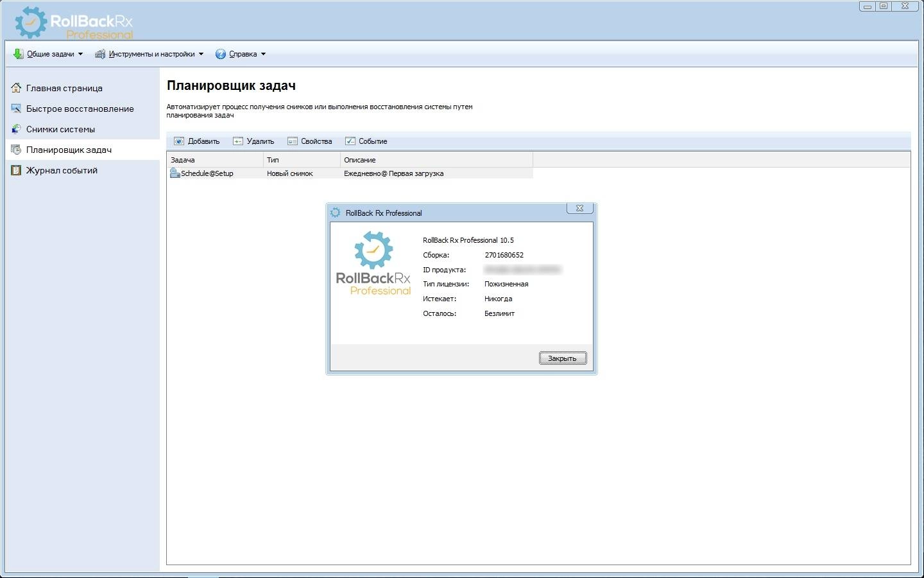Viewport: 924px width, 578px height.
Task: Click the build number 2701680652
Action: 504,255
